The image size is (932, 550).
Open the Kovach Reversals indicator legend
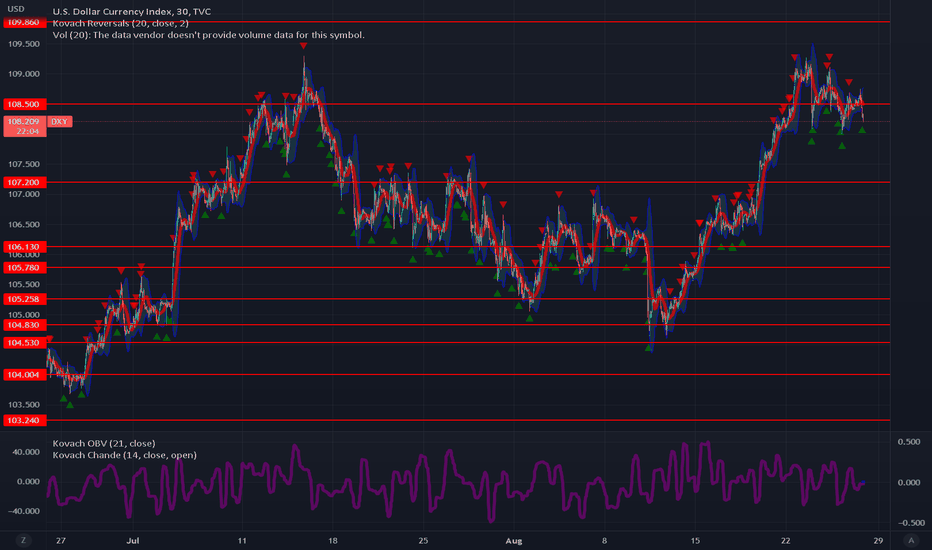(121, 23)
